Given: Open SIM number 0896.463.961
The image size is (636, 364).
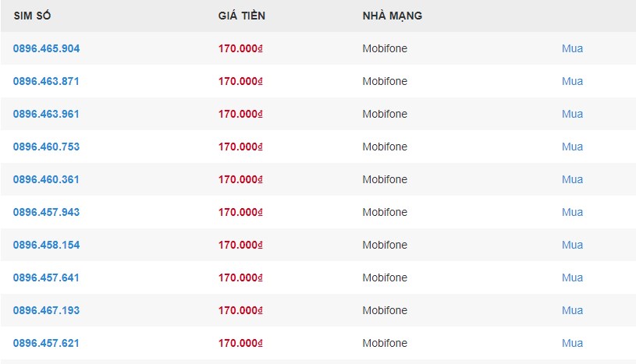Looking at the screenshot, I should (46, 115).
